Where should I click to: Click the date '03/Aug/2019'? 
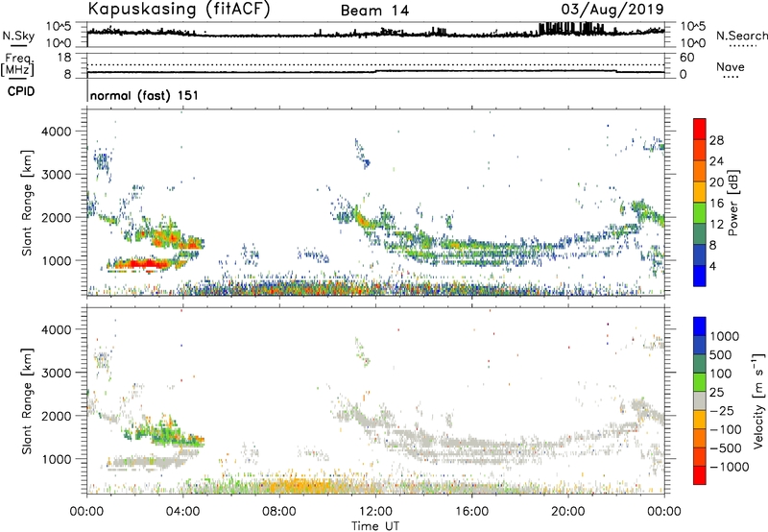pyautogui.click(x=612, y=10)
